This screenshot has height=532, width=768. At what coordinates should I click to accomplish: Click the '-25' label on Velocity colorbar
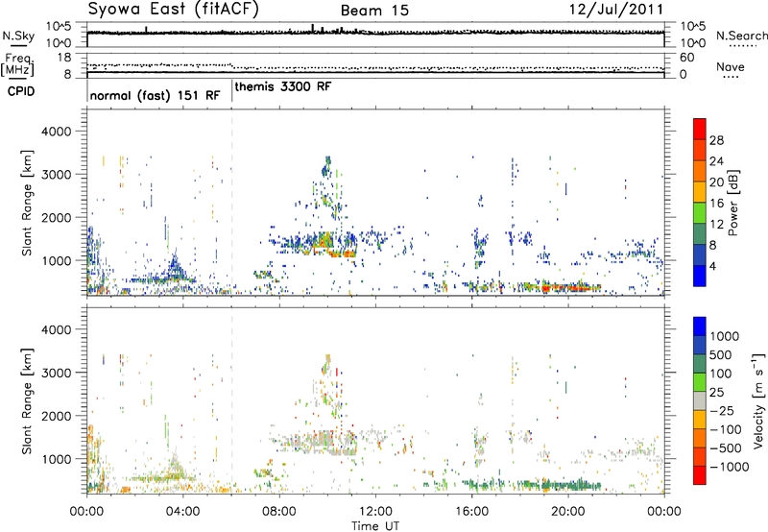[722, 411]
